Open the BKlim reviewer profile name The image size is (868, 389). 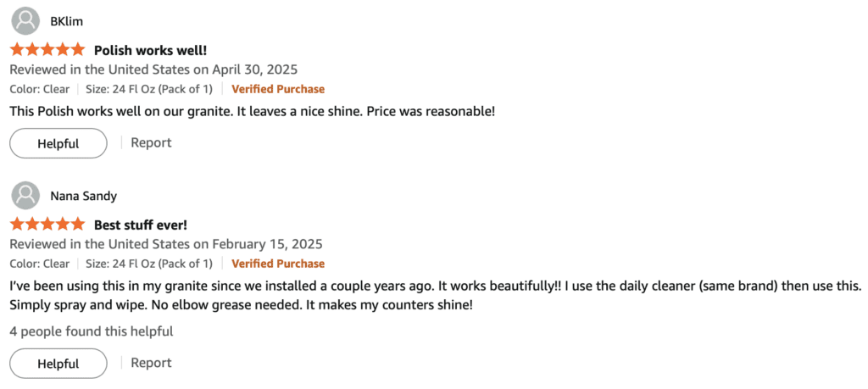66,21
